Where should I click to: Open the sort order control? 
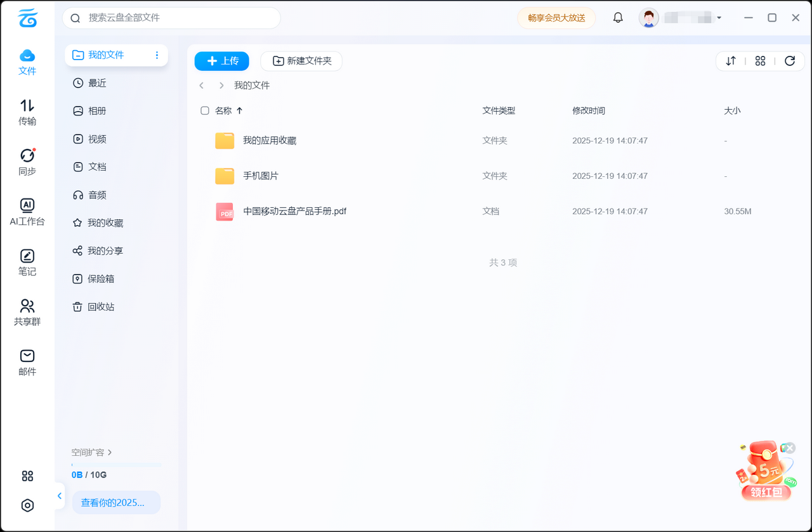point(731,61)
